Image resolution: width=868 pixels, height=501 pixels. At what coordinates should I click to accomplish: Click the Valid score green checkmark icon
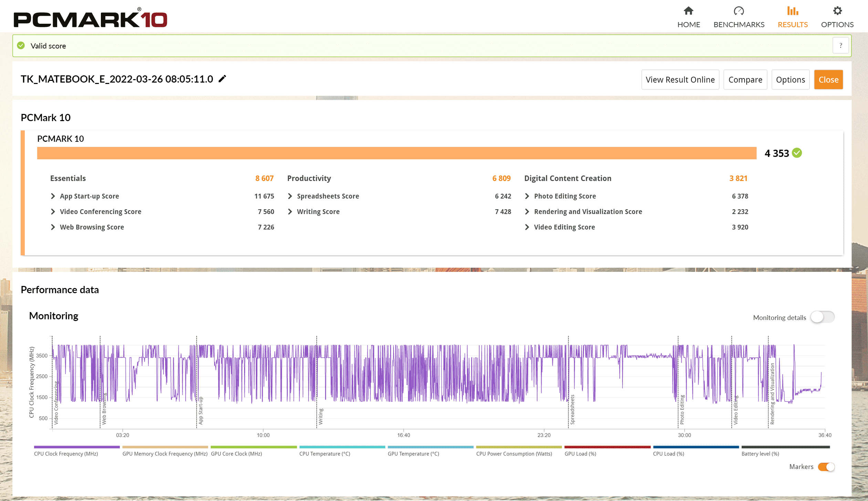pyautogui.click(x=21, y=45)
